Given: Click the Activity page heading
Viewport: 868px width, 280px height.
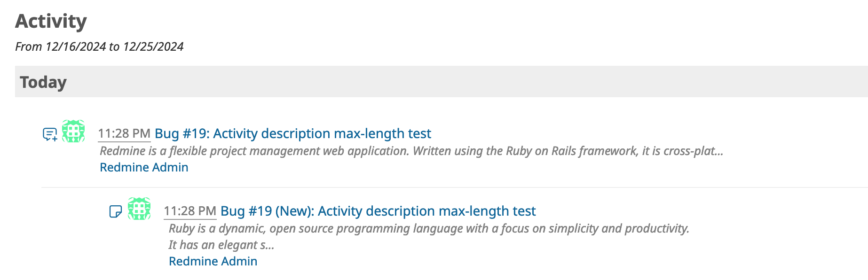Looking at the screenshot, I should pos(51,21).
